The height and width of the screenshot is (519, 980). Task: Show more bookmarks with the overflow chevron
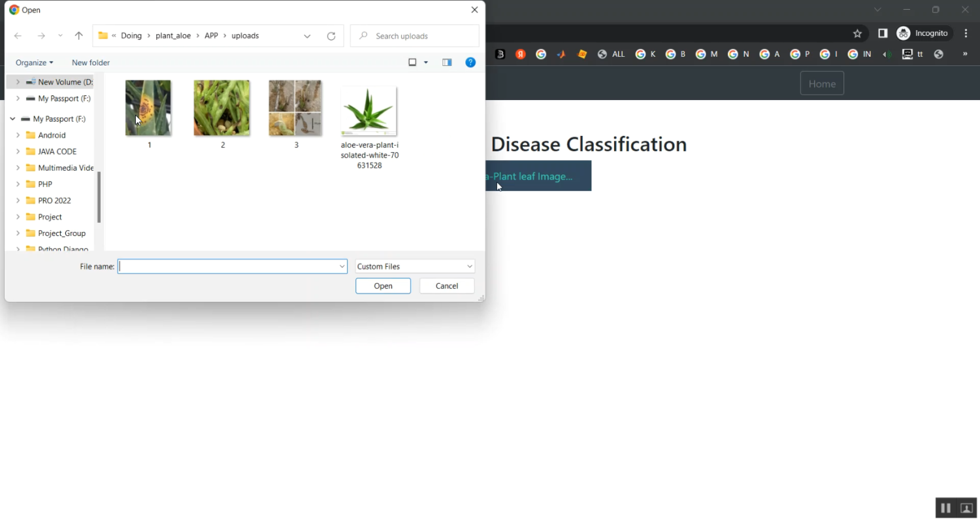tap(965, 54)
